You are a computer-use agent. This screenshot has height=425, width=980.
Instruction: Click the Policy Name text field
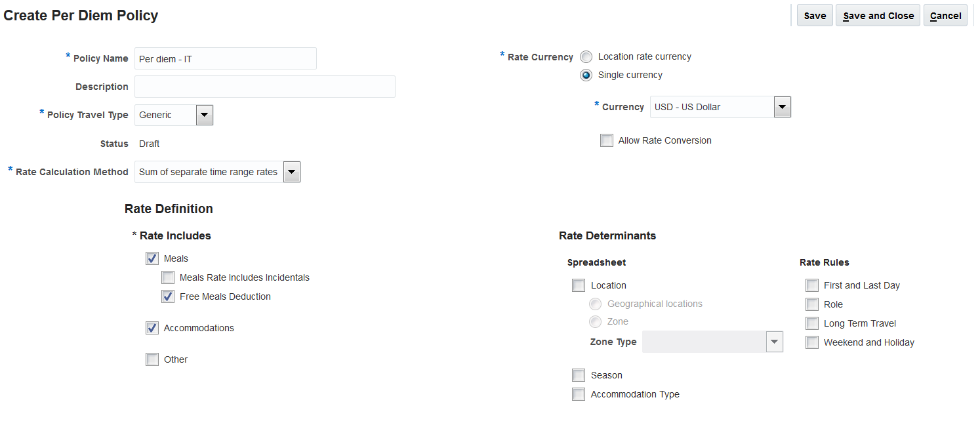(225, 58)
